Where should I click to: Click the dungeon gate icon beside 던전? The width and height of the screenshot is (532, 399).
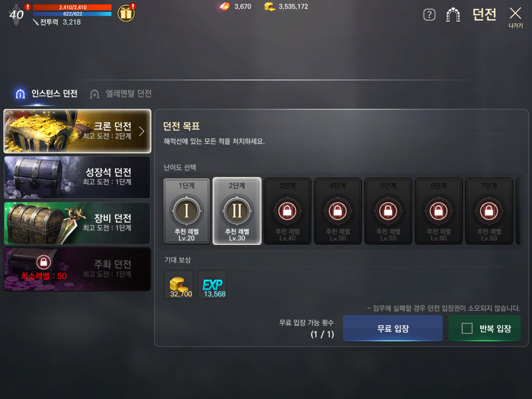tap(453, 15)
